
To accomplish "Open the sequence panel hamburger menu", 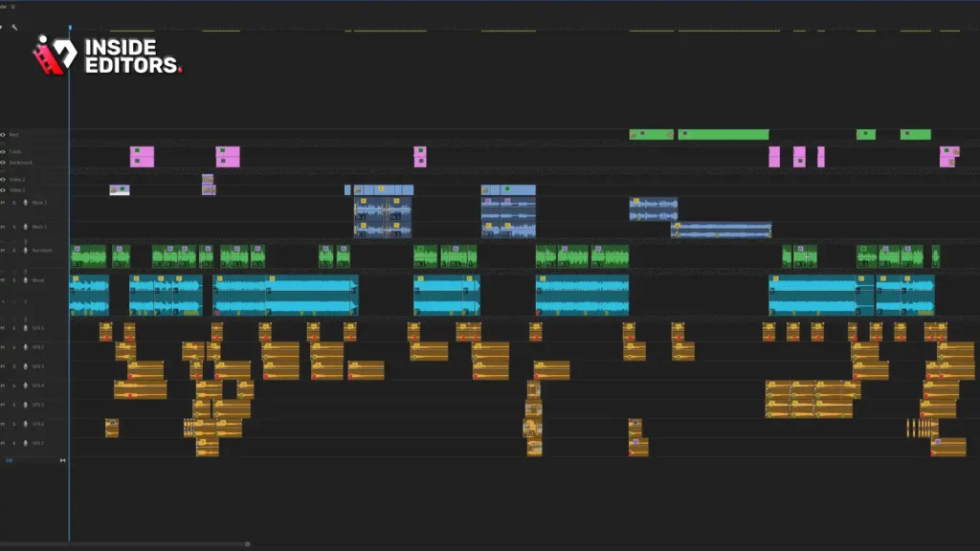I will [x=12, y=7].
